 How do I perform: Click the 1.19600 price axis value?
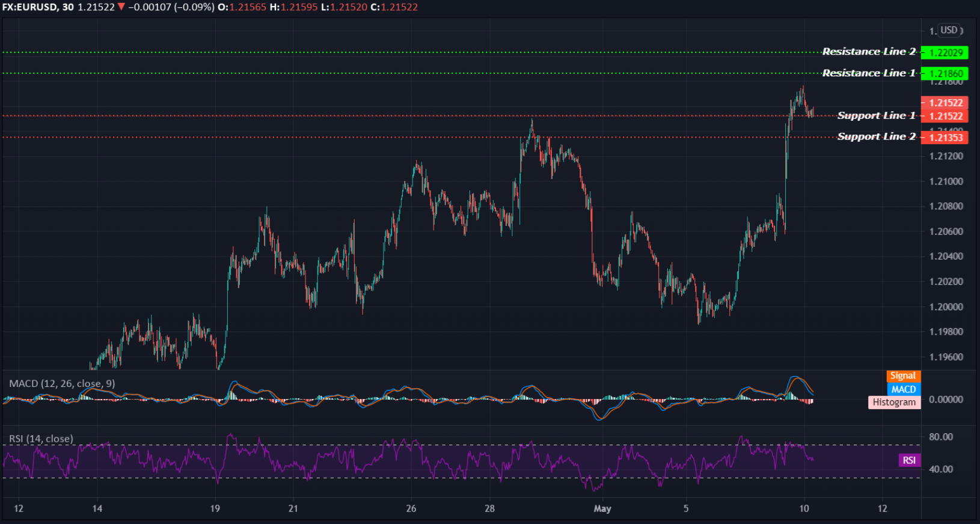click(x=946, y=357)
